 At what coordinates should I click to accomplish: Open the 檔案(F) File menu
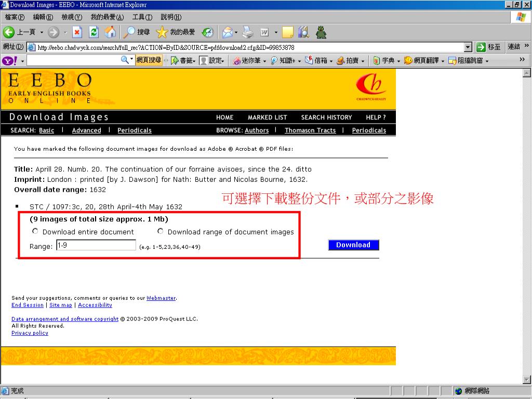[x=15, y=17]
